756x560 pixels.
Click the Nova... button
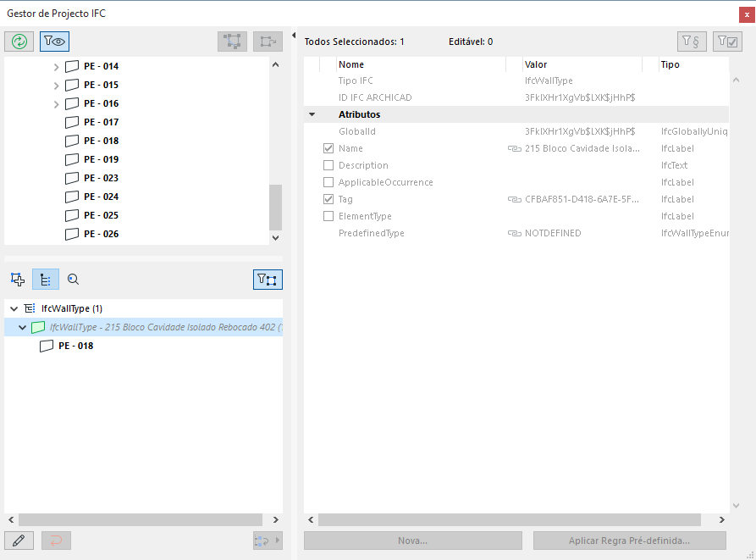tap(413, 541)
